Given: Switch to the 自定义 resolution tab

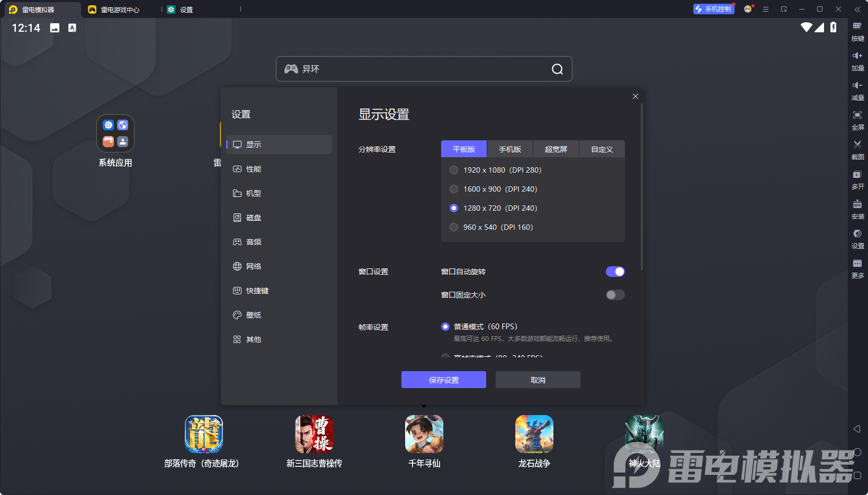Looking at the screenshot, I should (602, 149).
